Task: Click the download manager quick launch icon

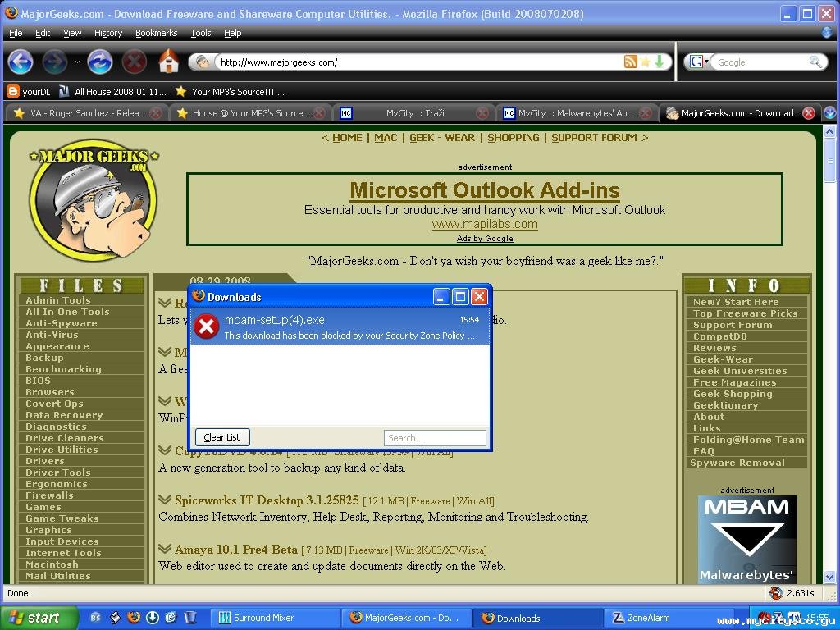Action: point(153,617)
